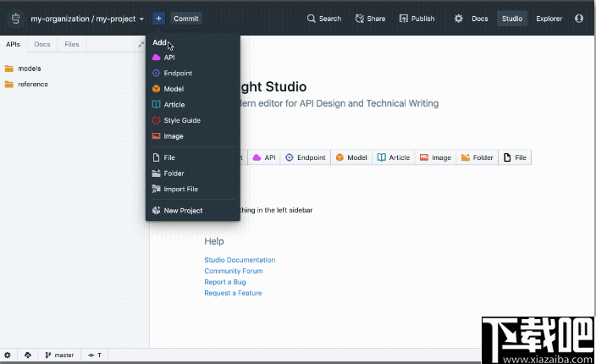Open the master branch selector
Viewport: 596px width, 364px height.
[59, 356]
